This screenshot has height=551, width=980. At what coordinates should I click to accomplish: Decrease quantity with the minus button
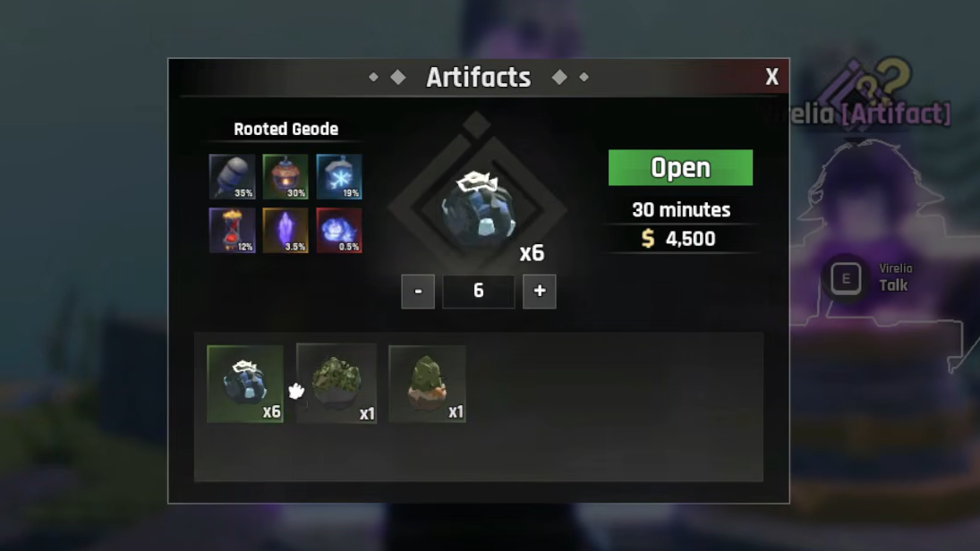click(418, 291)
